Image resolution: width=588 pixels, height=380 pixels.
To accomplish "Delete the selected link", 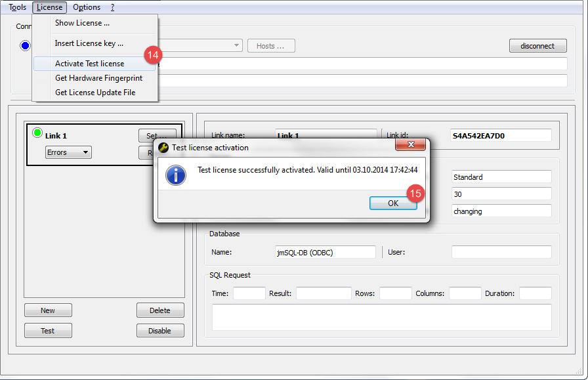I will pos(160,310).
